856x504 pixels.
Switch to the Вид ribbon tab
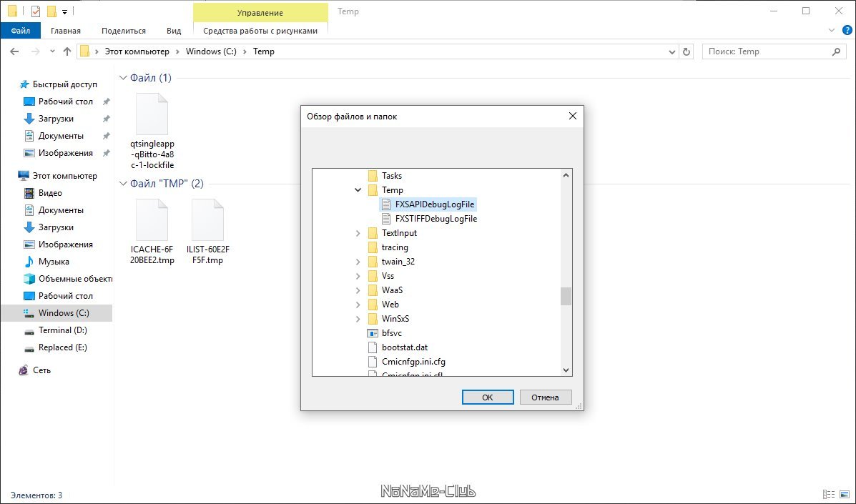coord(174,31)
